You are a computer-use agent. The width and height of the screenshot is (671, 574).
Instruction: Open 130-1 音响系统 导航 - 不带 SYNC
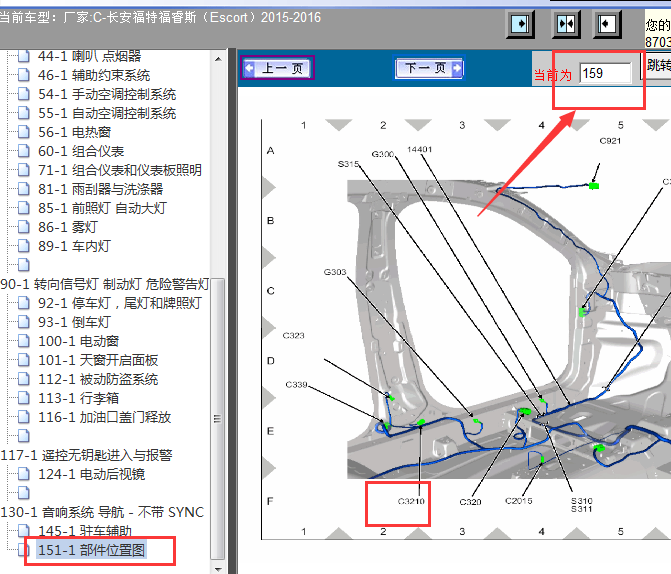102,512
